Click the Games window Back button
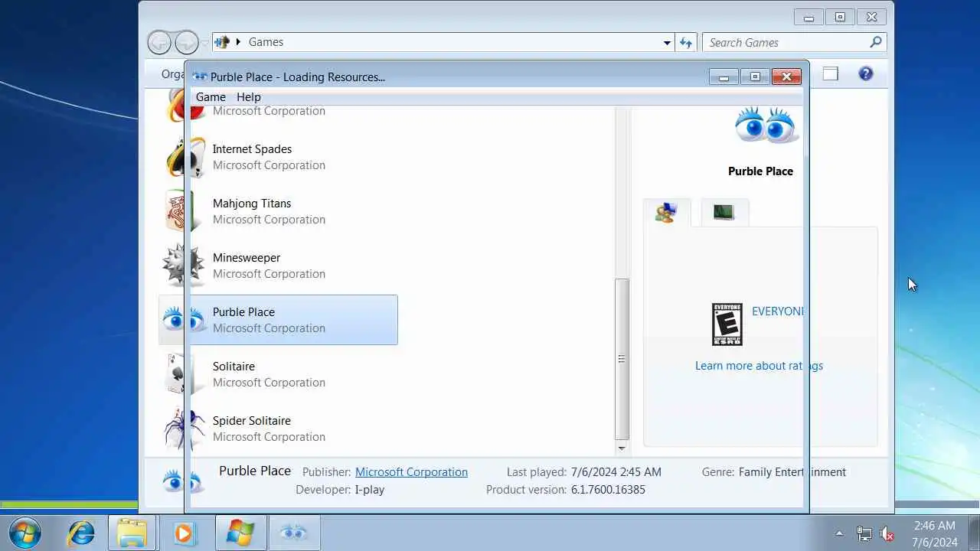The width and height of the screenshot is (980, 551). (x=159, y=42)
